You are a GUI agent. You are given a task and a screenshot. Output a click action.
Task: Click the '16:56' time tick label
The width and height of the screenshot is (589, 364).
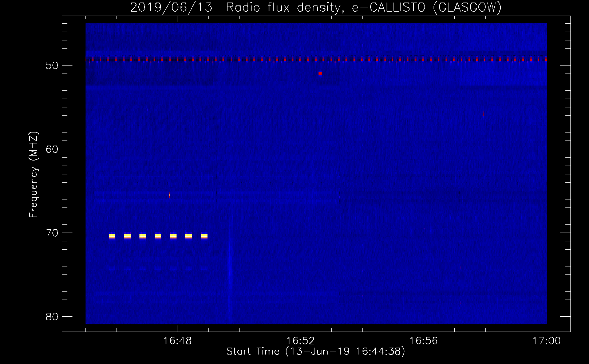click(x=423, y=341)
